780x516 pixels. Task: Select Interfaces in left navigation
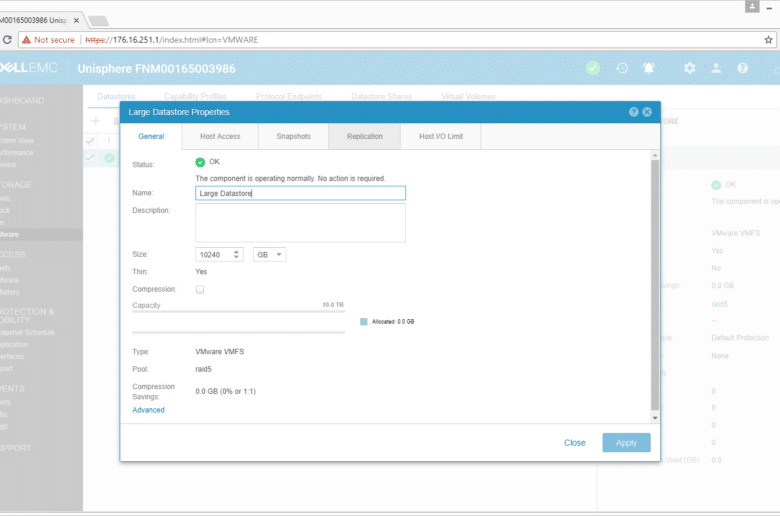coord(11,357)
